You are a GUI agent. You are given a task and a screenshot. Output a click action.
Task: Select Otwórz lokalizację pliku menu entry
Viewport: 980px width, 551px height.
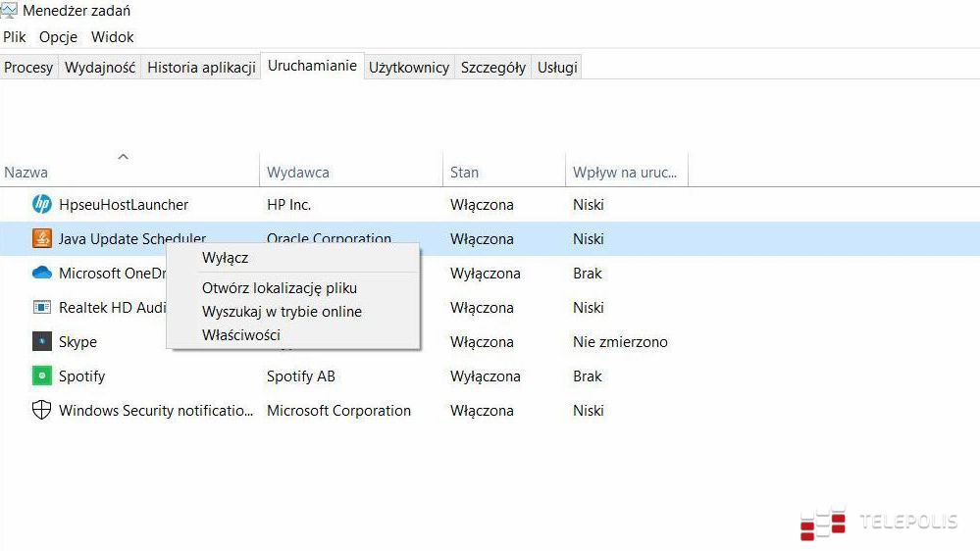coord(279,288)
